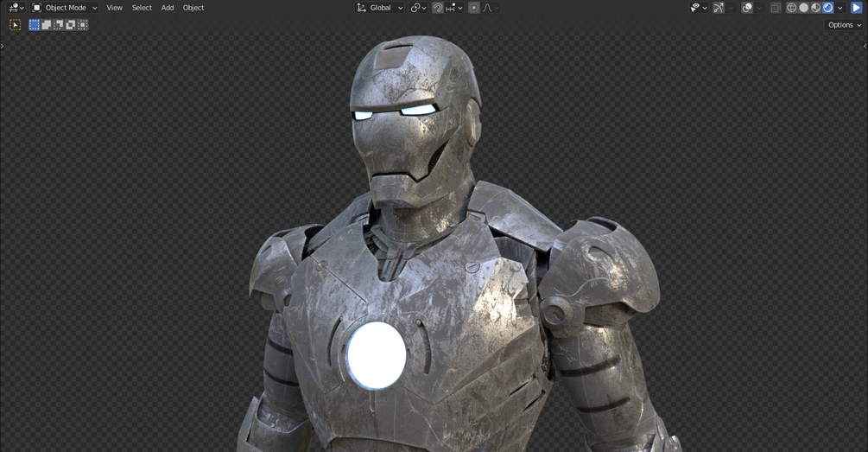Open the Object Mode dropdown

click(65, 8)
